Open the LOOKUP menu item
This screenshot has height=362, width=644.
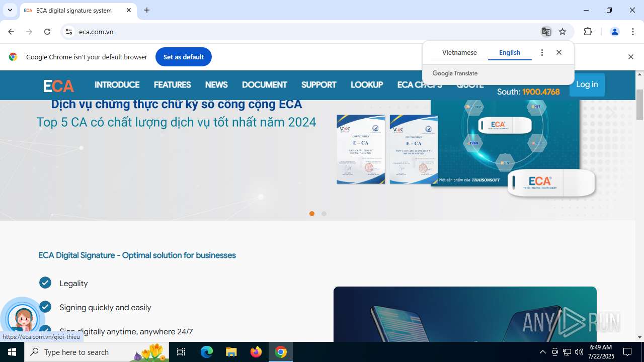pyautogui.click(x=367, y=85)
